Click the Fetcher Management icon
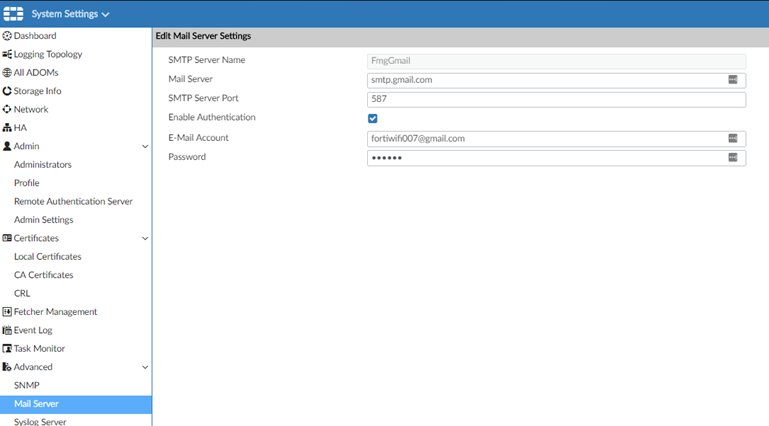The width and height of the screenshot is (769, 426). (7, 312)
